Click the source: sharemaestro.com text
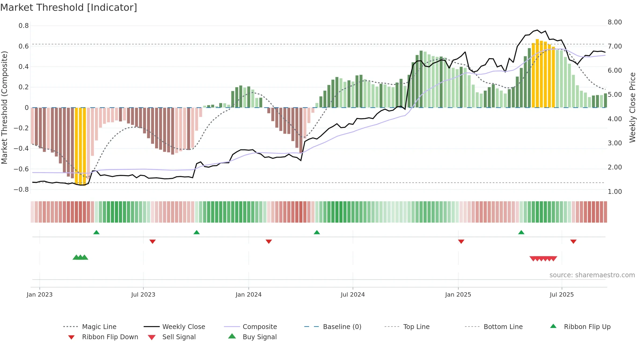The width and height of the screenshot is (644, 362). point(592,275)
